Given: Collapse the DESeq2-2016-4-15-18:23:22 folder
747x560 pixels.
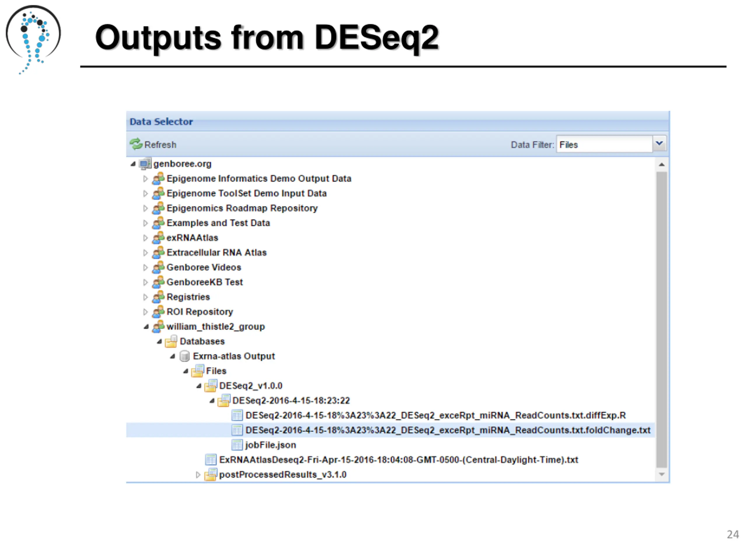Looking at the screenshot, I should click(x=212, y=401).
